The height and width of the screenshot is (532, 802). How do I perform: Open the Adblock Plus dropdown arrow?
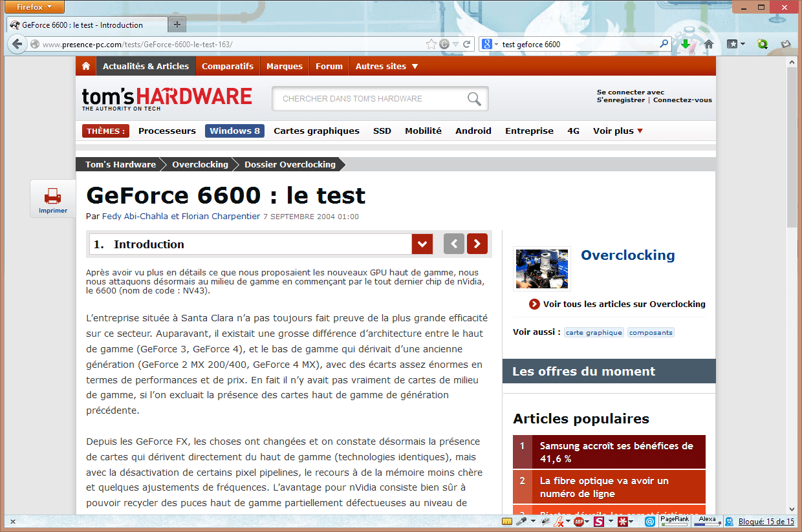587,521
